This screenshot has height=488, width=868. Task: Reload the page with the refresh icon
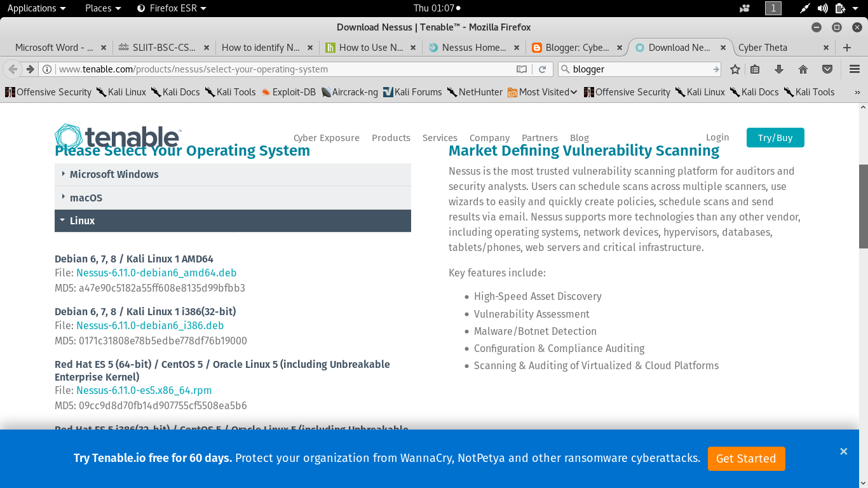542,69
